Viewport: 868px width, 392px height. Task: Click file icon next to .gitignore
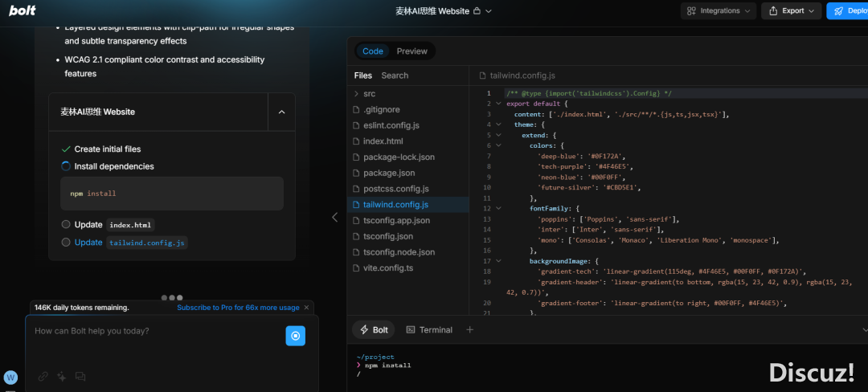click(356, 109)
